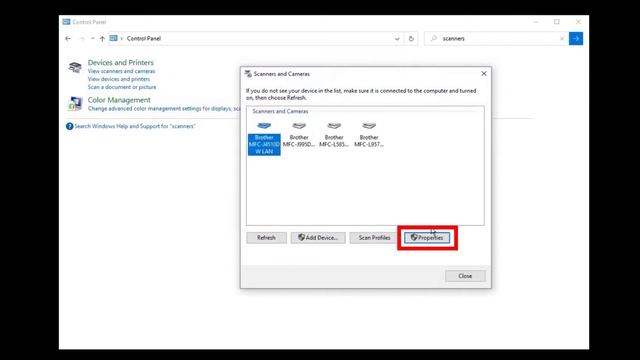Select the Brother MFC-L957 scanner icon
Viewport: 640px width, 360px height.
point(369,126)
